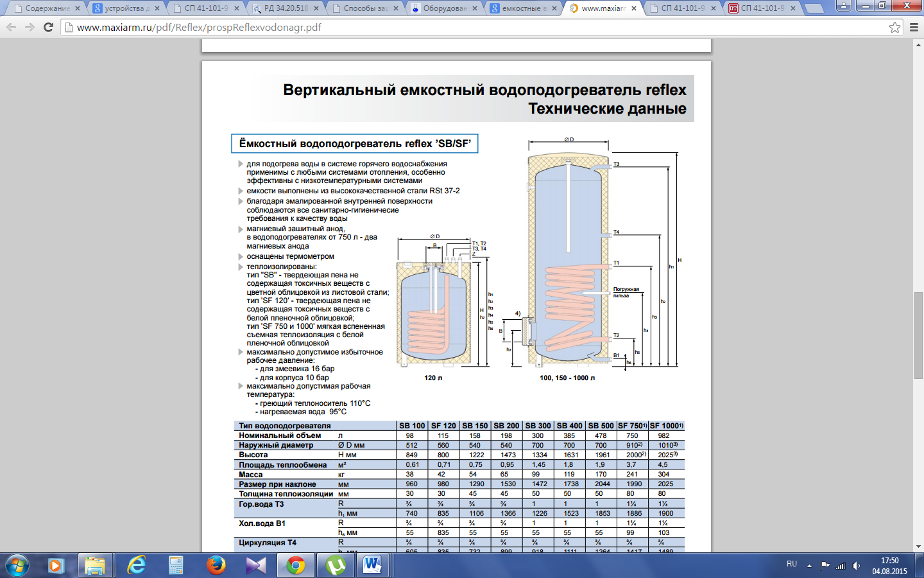
Task: Click the Толщина теплоизоляции row label
Action: point(286,494)
